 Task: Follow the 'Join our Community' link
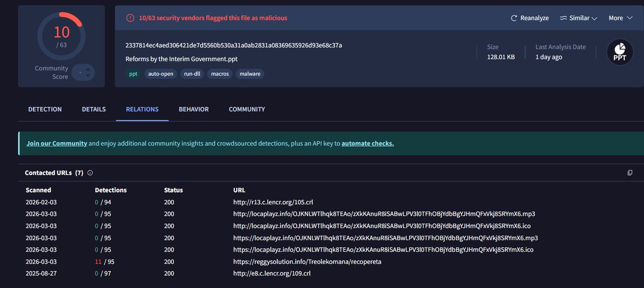[x=57, y=143]
